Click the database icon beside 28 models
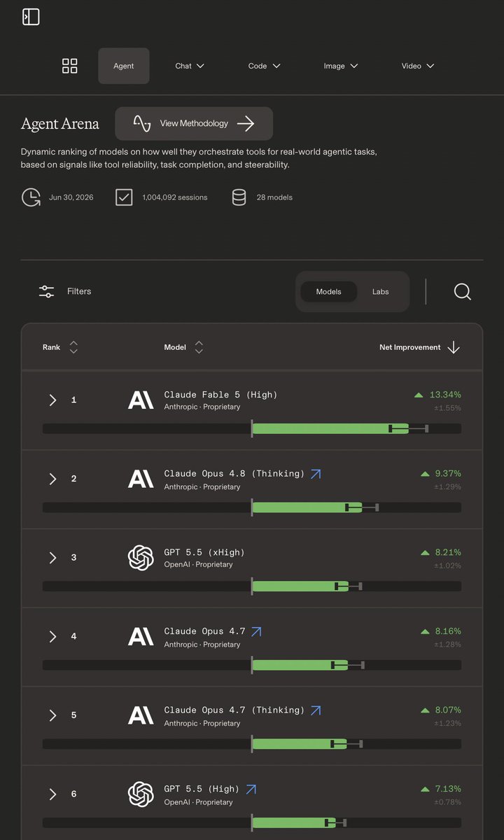This screenshot has height=840, width=504. [x=239, y=197]
